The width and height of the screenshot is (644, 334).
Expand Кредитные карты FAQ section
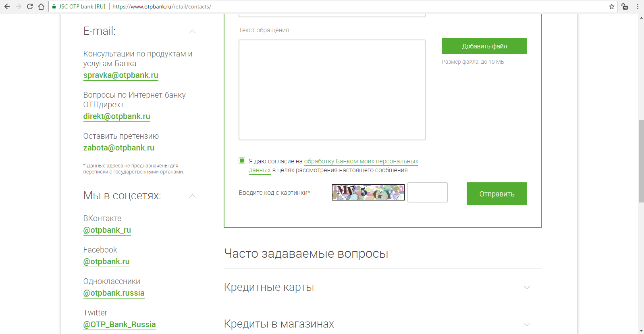pos(526,288)
